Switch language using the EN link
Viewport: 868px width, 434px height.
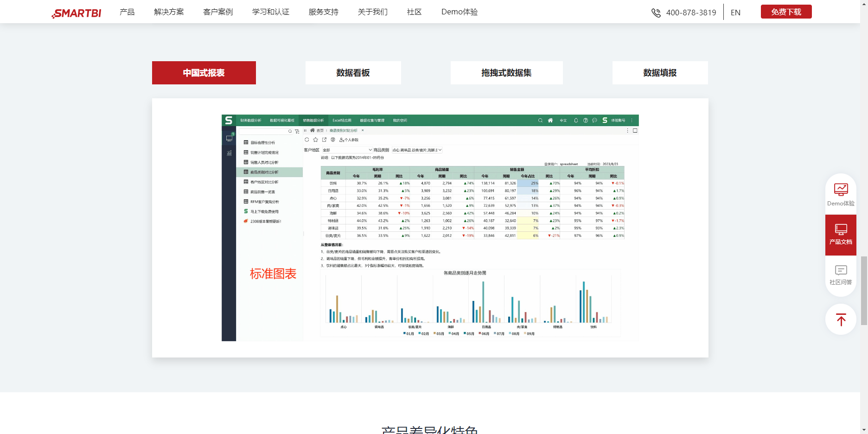735,12
